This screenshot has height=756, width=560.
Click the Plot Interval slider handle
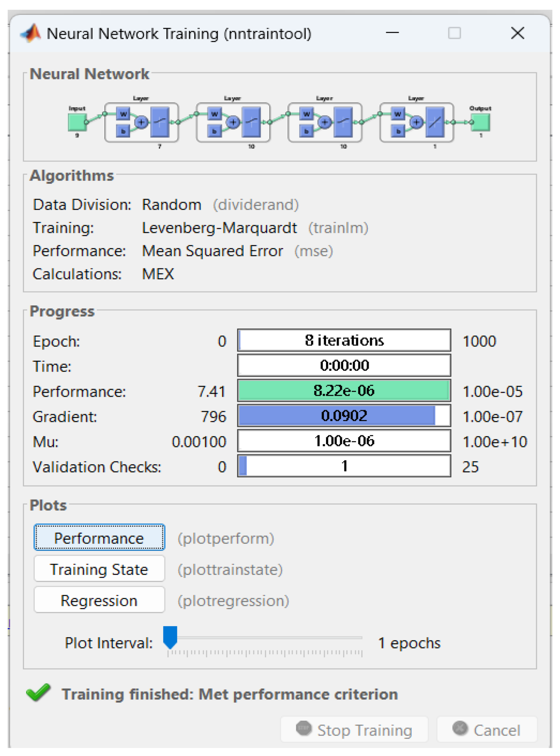170,636
